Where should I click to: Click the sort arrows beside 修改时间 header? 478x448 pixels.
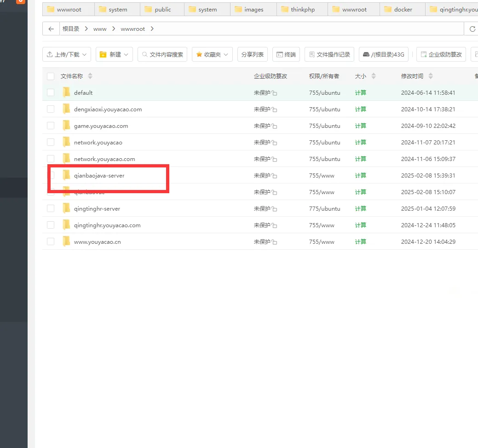click(431, 76)
